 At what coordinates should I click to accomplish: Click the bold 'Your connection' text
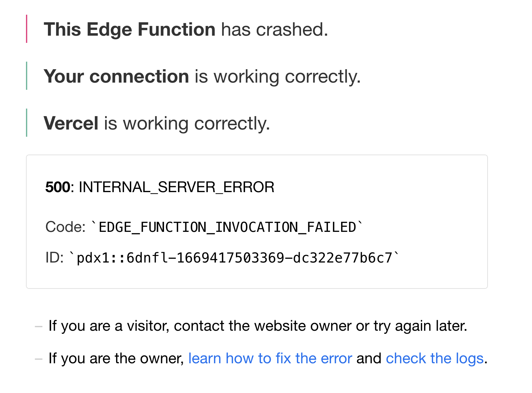[116, 76]
